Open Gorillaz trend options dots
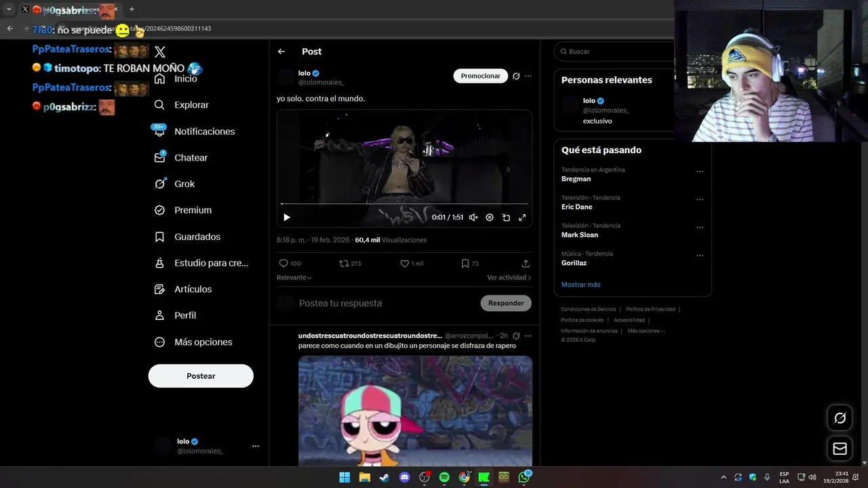868x488 pixels. 700,256
